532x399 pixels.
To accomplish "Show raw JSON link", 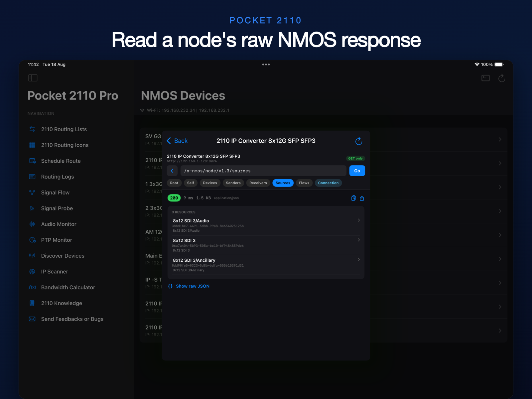I will click(193, 286).
